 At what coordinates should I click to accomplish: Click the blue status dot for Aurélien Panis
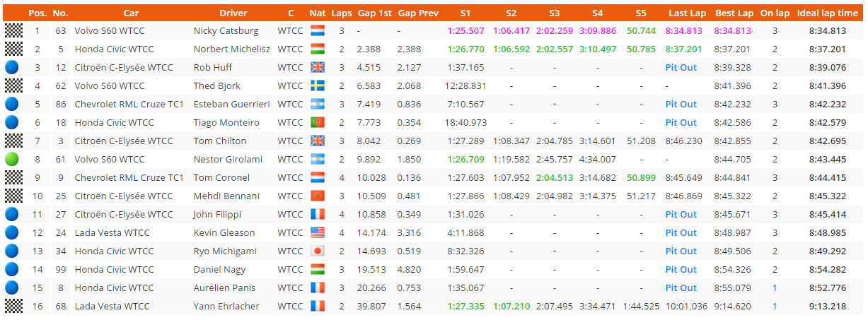13,288
